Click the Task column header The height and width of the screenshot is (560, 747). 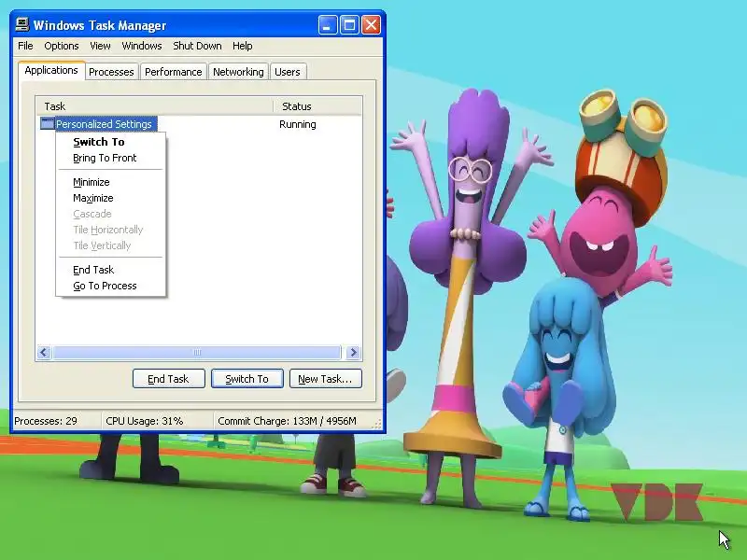tap(154, 106)
